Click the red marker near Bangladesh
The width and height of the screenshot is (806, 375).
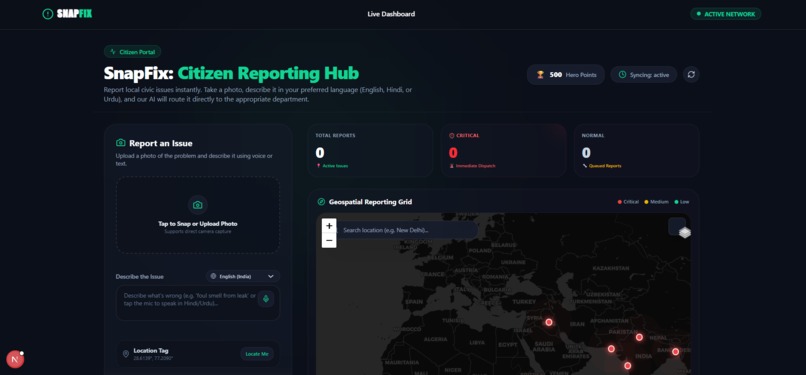click(675, 352)
